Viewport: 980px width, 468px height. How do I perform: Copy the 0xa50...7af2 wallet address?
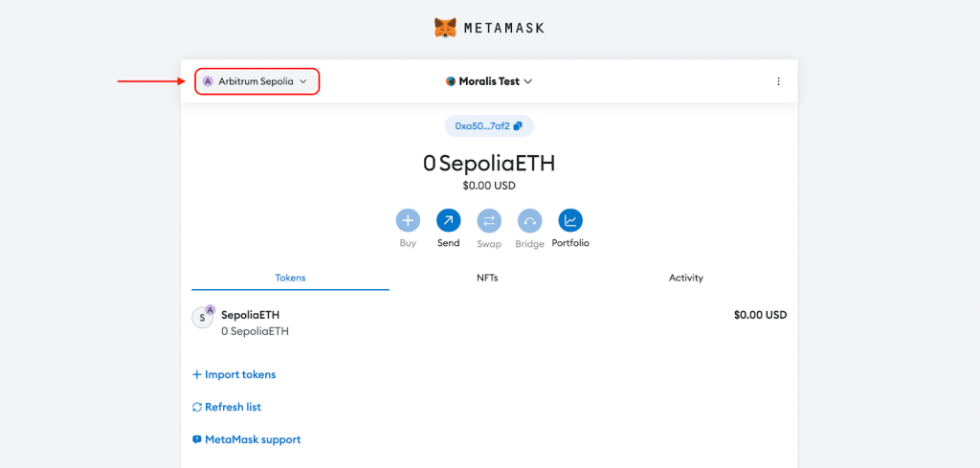click(482, 126)
